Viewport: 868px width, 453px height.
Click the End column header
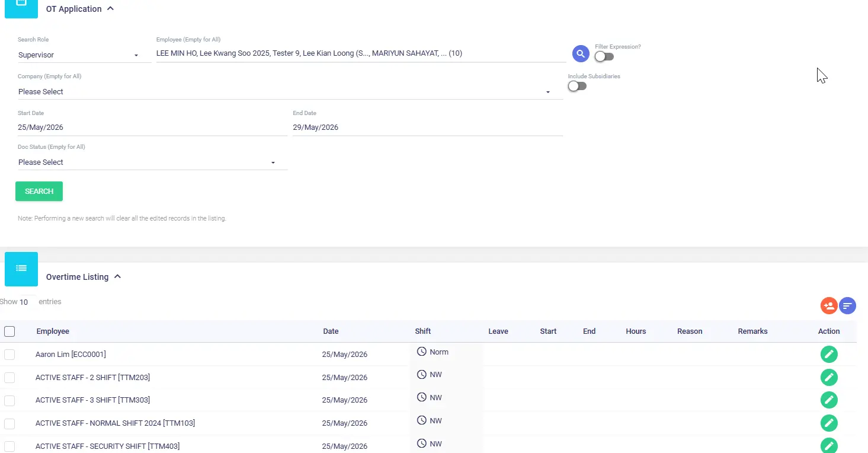(589, 331)
